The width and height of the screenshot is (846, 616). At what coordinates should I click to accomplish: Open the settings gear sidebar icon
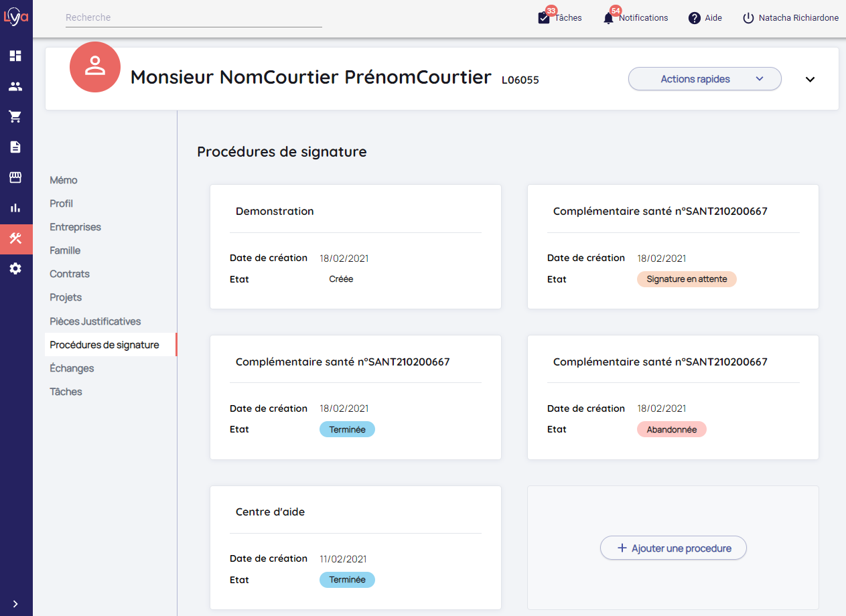click(x=15, y=268)
